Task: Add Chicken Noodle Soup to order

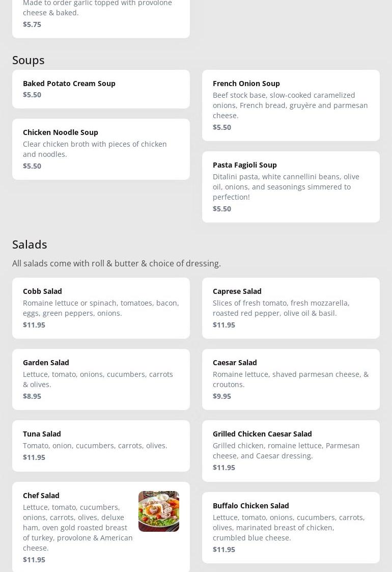Action: pyautogui.click(x=101, y=149)
